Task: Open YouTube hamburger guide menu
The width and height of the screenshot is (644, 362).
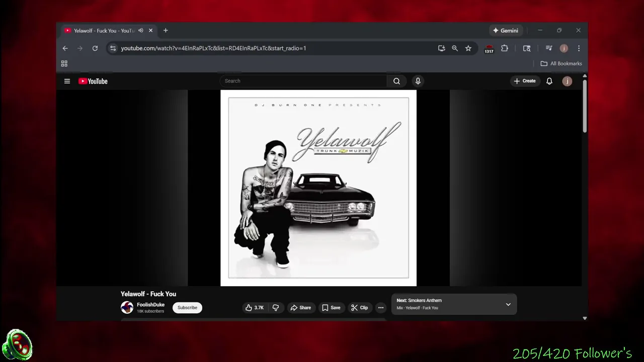Action: point(67,81)
